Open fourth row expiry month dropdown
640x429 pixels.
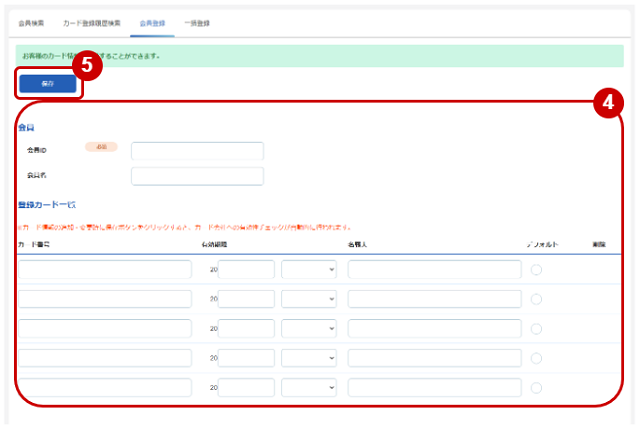[x=309, y=358]
